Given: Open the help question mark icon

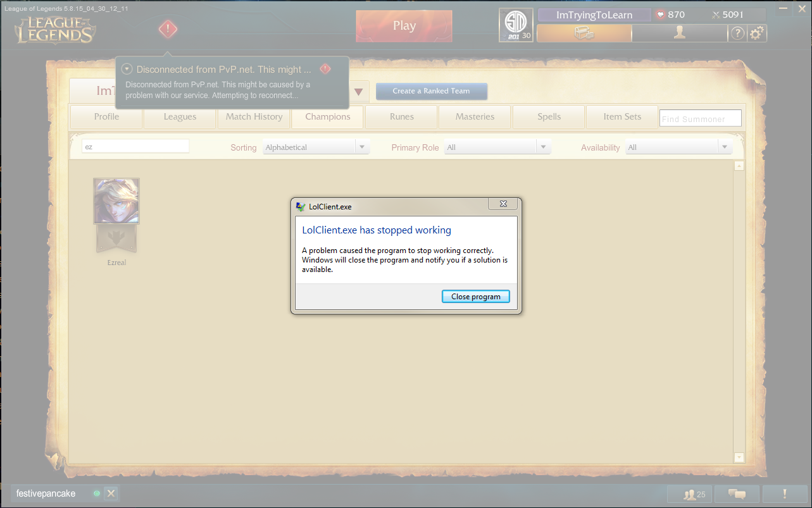Looking at the screenshot, I should click(738, 34).
